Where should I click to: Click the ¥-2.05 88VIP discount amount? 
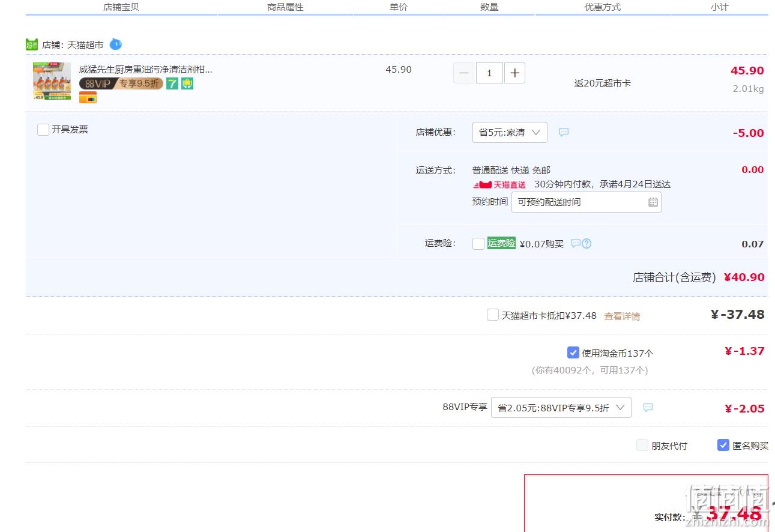point(744,409)
